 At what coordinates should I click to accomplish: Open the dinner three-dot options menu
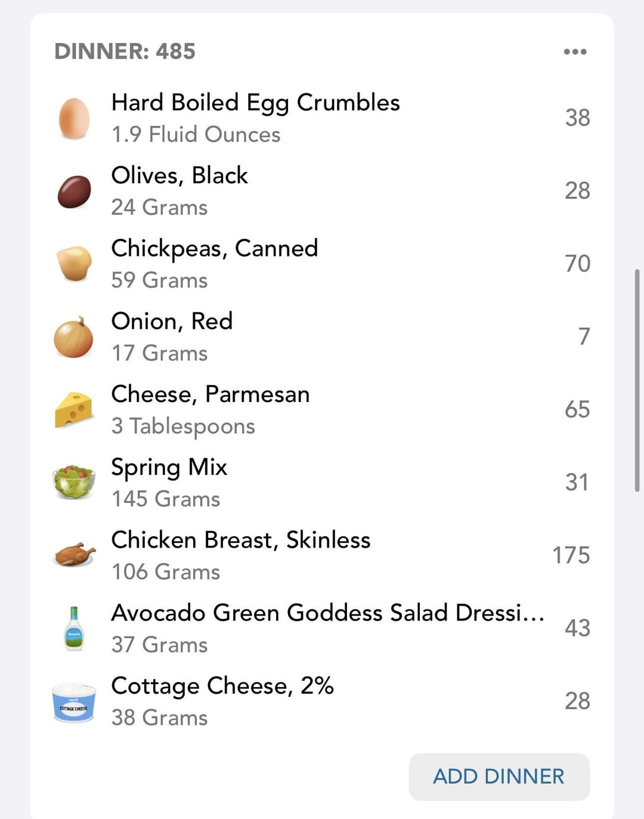[x=575, y=52]
